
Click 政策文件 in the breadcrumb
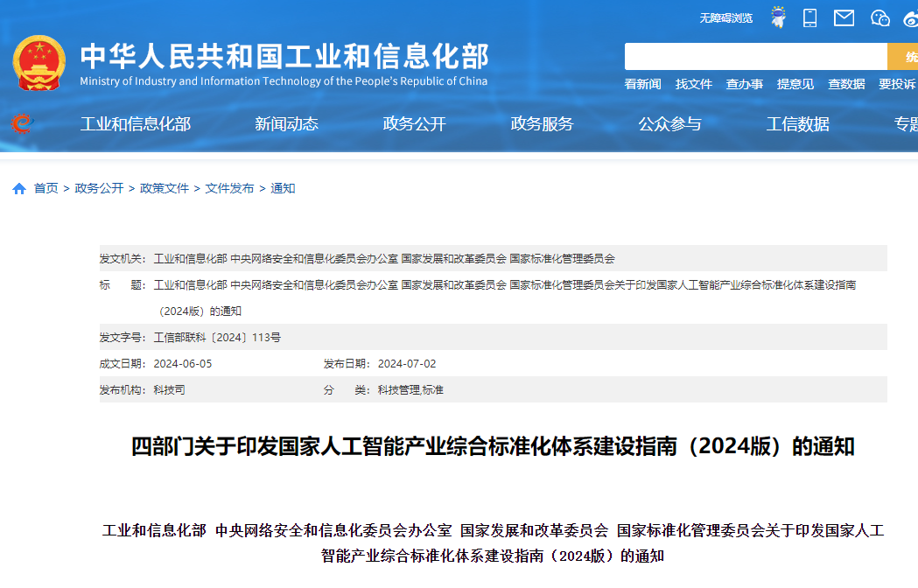click(165, 188)
